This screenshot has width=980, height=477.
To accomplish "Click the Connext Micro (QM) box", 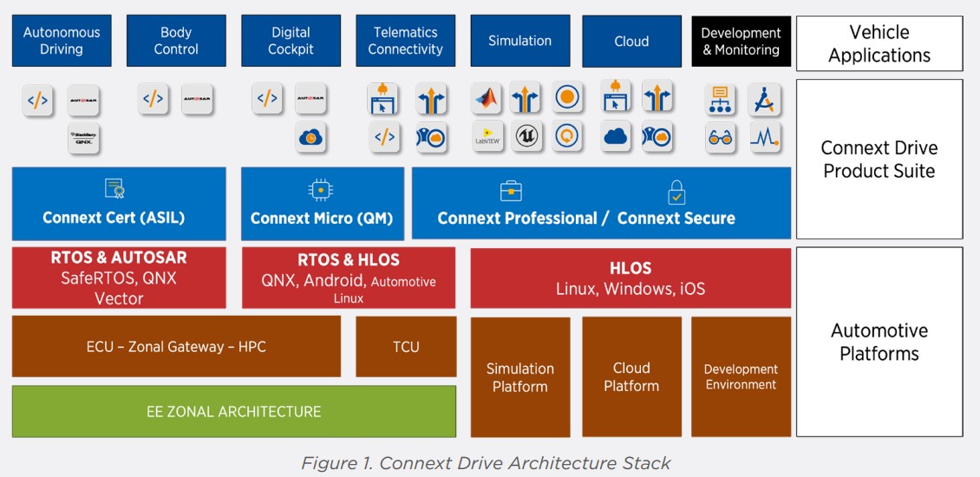I will click(x=322, y=204).
